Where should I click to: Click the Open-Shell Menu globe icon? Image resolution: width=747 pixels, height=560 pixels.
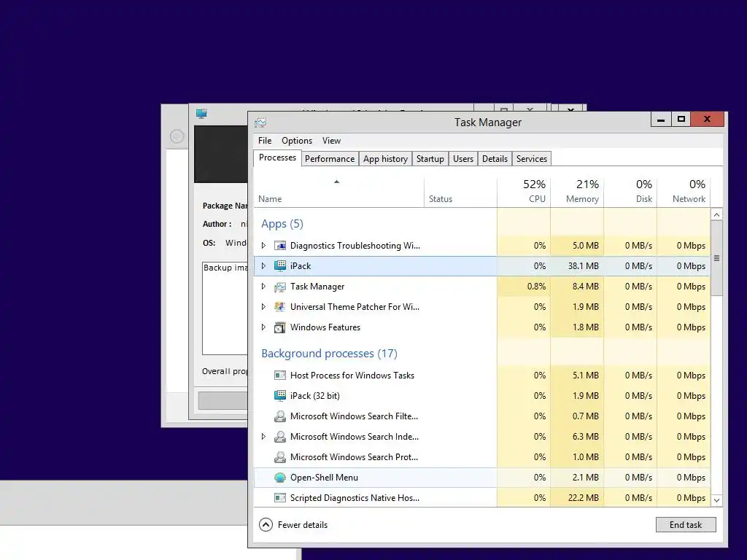click(x=280, y=478)
